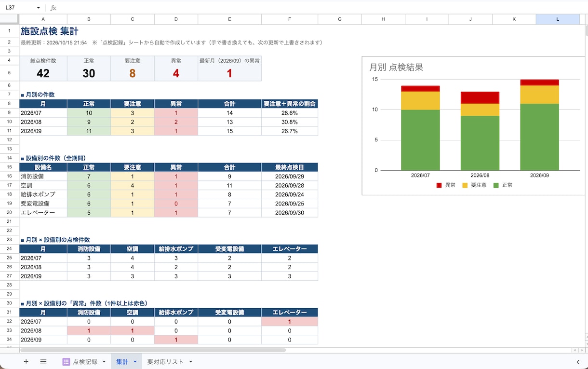Click the 施設点検 集計 title cell
This screenshot has width=588, height=369.
(50, 31)
